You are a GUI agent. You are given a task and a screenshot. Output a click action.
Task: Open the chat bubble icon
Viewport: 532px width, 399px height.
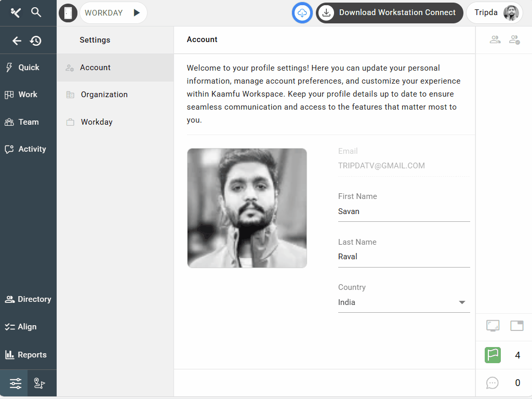tap(493, 383)
